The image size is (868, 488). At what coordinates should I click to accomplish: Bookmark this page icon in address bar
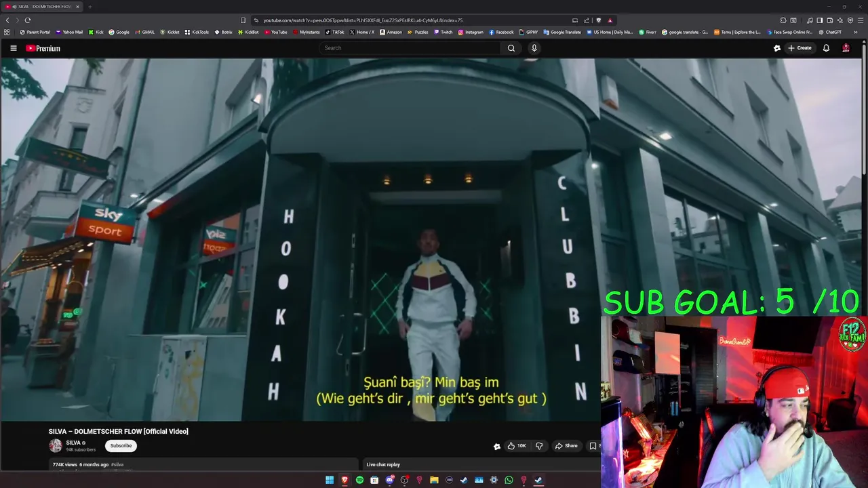[x=243, y=20]
